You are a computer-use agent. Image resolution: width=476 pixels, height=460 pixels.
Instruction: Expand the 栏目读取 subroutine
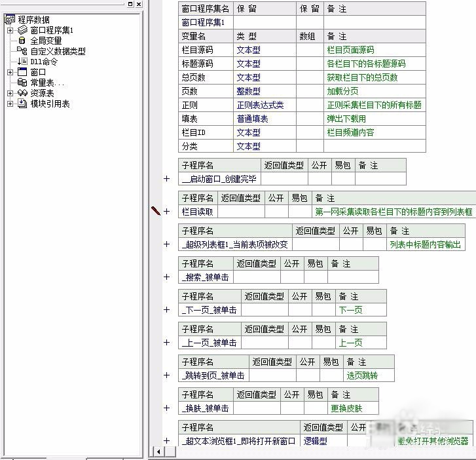[x=166, y=212]
